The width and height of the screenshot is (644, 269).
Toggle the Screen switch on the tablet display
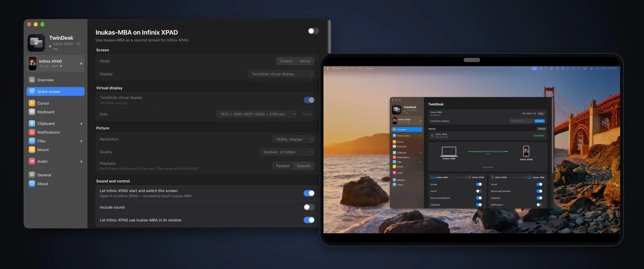click(x=479, y=184)
